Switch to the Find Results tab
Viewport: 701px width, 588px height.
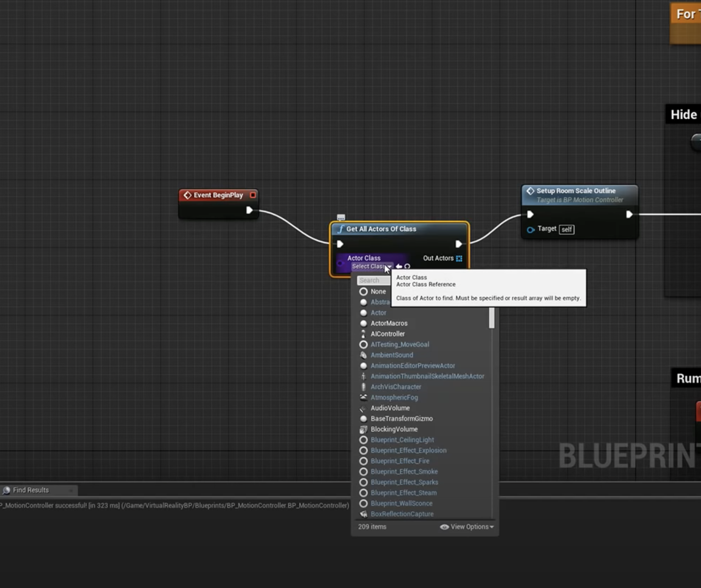click(x=30, y=490)
